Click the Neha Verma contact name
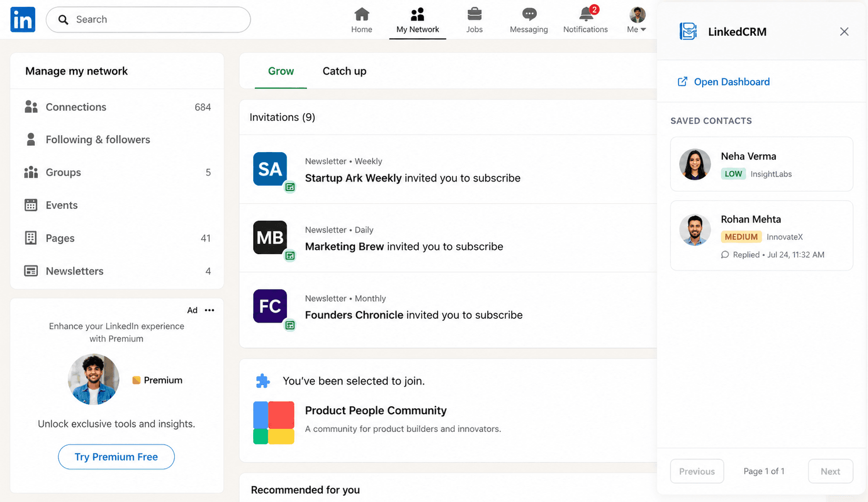This screenshot has height=502, width=868. pos(749,156)
